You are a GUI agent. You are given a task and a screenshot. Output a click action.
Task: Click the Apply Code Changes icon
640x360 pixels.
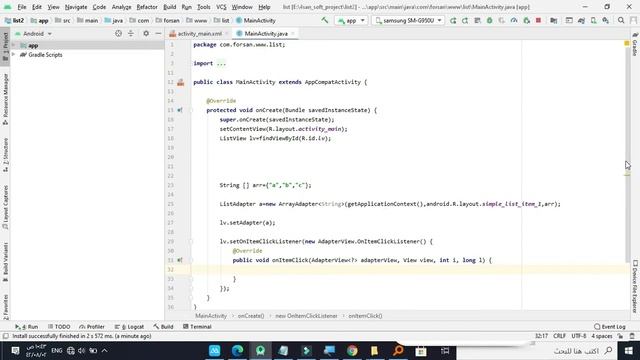point(477,20)
